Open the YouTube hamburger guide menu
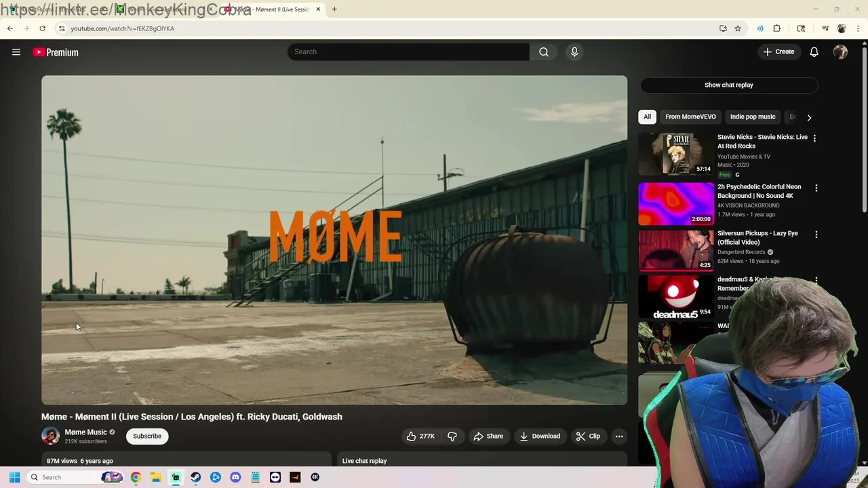The width and height of the screenshot is (868, 488). 16,52
